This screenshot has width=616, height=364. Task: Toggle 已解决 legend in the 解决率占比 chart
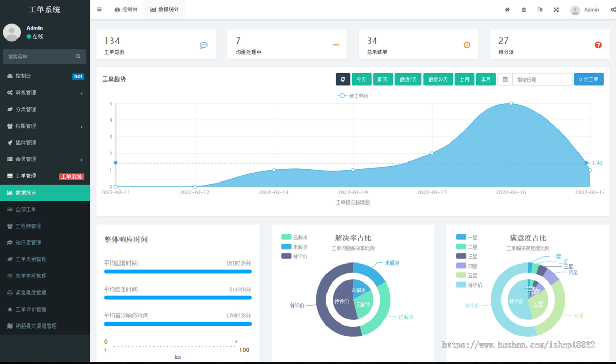295,237
